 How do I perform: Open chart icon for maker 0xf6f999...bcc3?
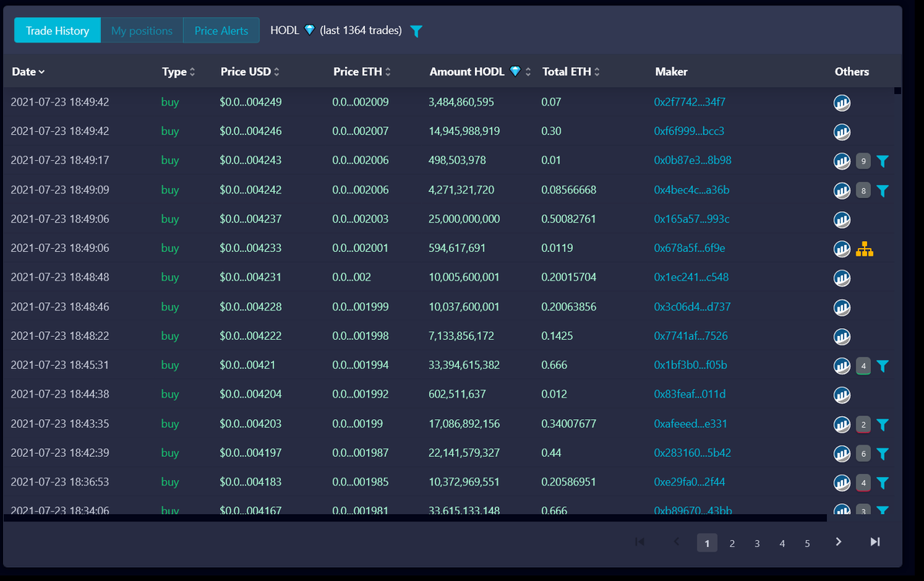pyautogui.click(x=842, y=132)
